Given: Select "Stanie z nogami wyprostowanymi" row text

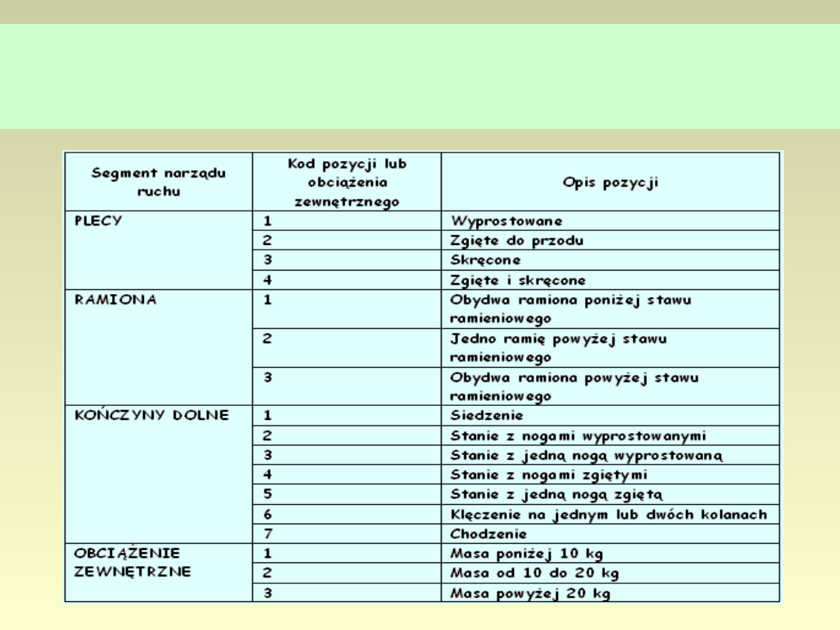Looking at the screenshot, I should pyautogui.click(x=578, y=436).
